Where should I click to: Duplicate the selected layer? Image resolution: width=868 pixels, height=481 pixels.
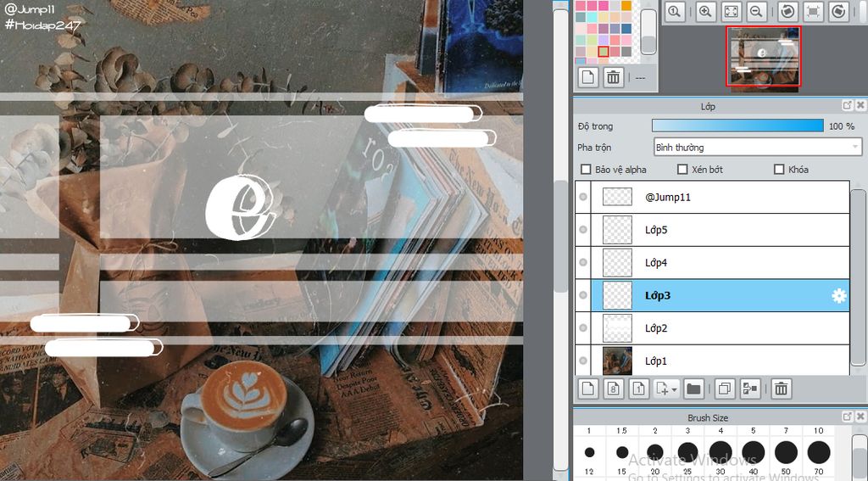[724, 389]
